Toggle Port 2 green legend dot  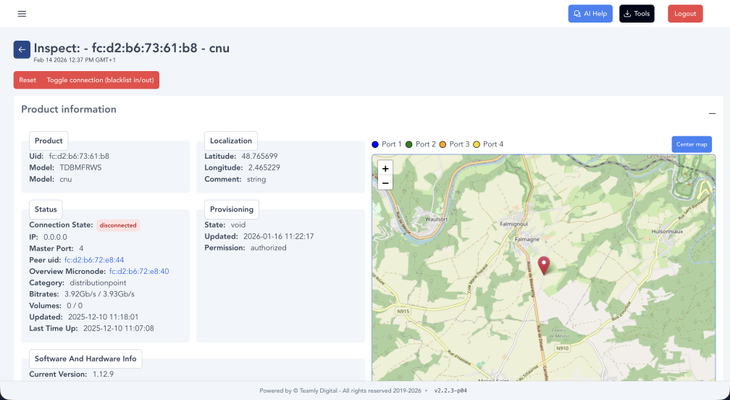[x=410, y=144]
